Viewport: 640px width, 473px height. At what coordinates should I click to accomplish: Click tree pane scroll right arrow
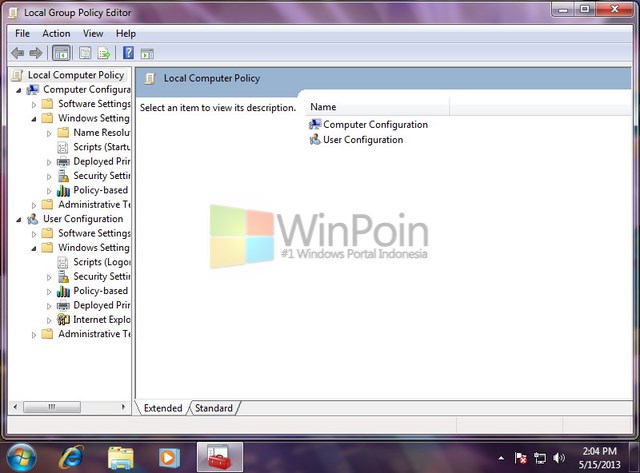pyautogui.click(x=123, y=407)
